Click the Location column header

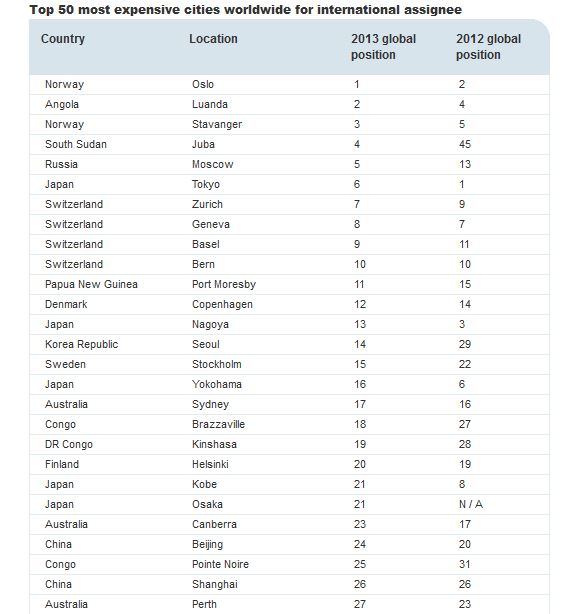(x=213, y=39)
